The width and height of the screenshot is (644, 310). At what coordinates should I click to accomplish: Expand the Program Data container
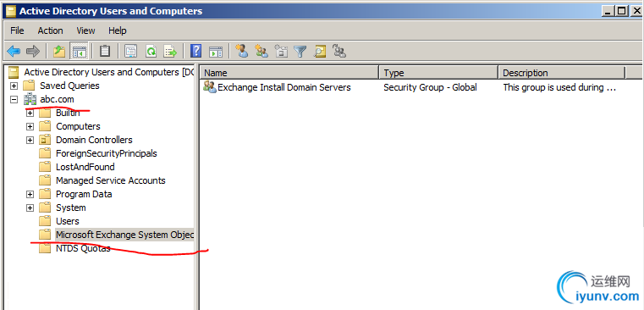click(30, 195)
